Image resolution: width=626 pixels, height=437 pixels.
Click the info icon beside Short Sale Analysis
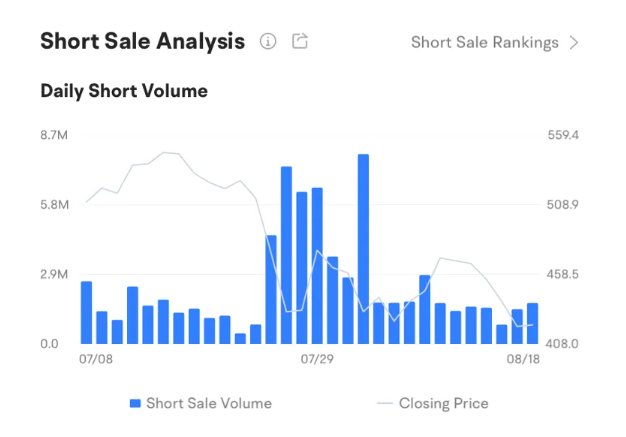(x=267, y=42)
